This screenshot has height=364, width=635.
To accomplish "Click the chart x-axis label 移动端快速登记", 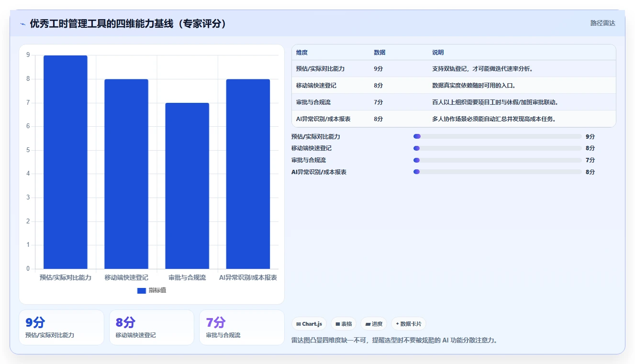I will pyautogui.click(x=126, y=277).
